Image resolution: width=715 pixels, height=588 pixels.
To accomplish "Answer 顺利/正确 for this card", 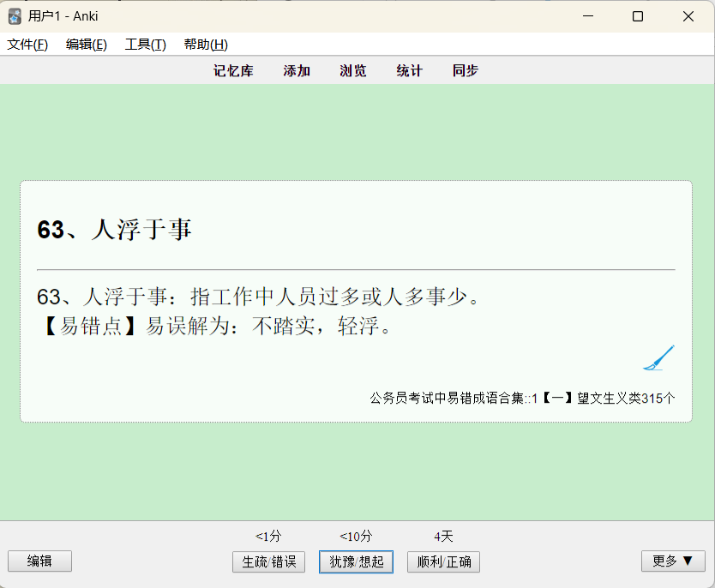I will [444, 561].
